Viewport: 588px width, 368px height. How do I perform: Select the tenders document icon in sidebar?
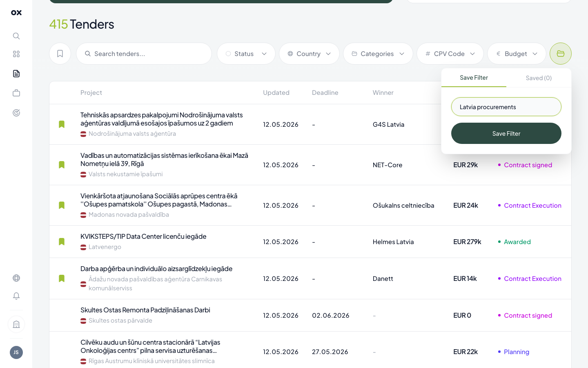point(16,74)
